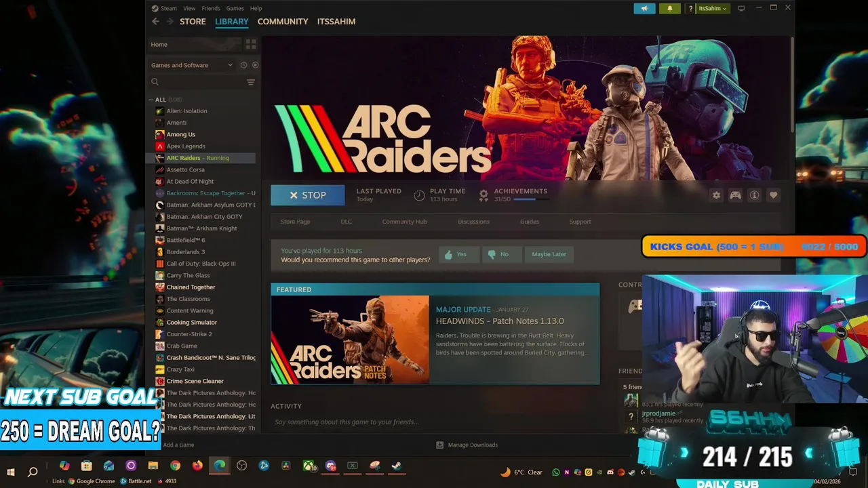Open ARC Raiders Store Page link

[x=295, y=222]
